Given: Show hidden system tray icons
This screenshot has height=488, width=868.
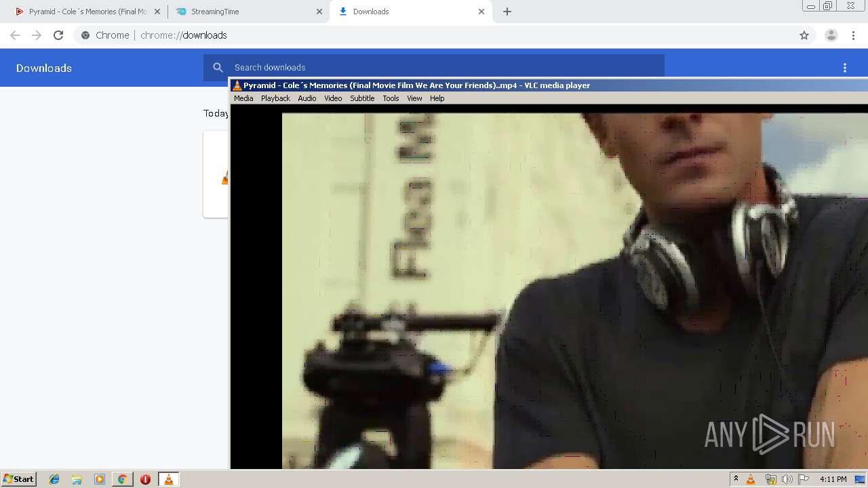Looking at the screenshot, I should [736, 479].
